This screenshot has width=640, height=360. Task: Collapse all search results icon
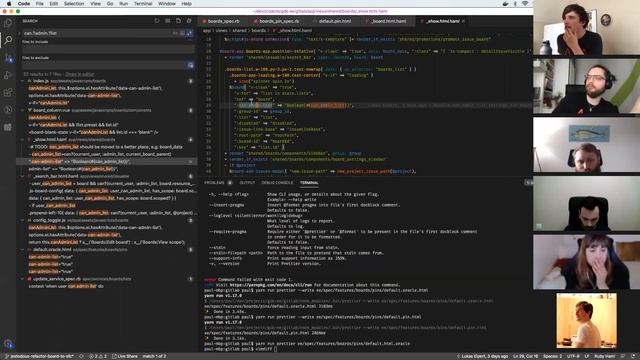189,21
